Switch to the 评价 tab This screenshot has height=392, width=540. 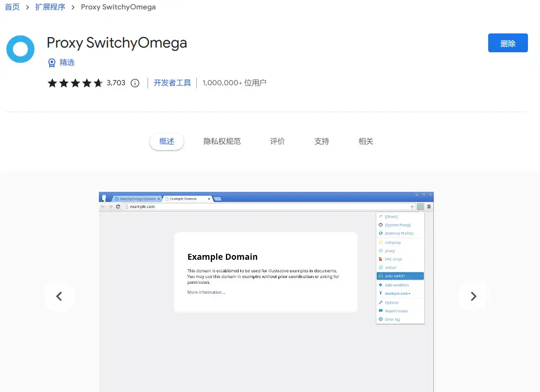277,141
